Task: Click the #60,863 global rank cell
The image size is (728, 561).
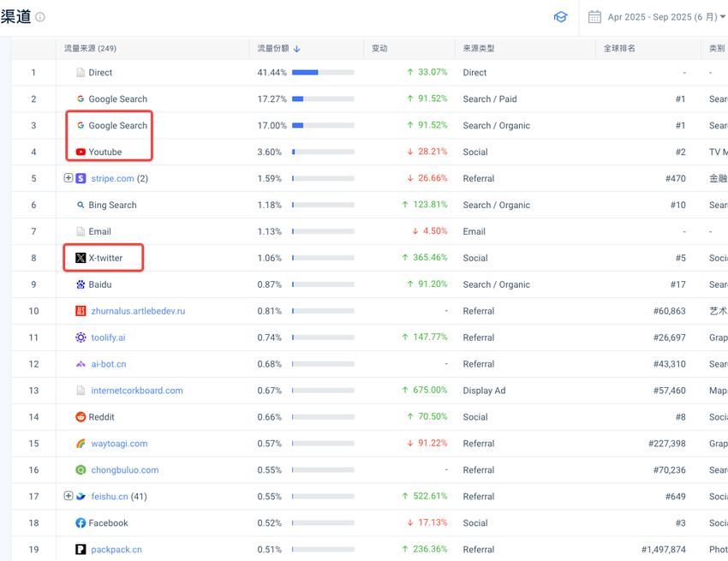Action: point(669,311)
